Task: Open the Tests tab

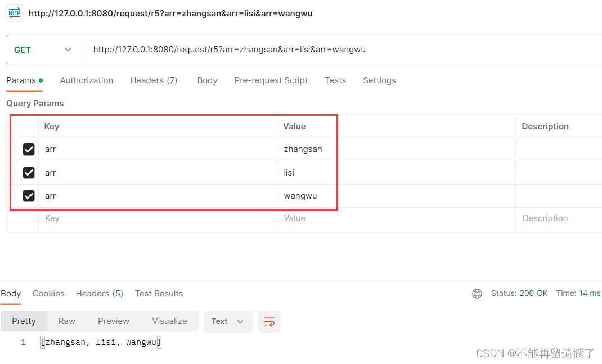Action: (x=335, y=80)
